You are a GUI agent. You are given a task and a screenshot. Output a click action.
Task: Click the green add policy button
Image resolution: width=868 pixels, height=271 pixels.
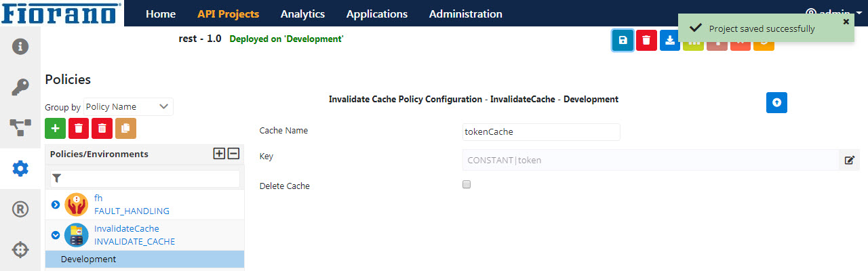pyautogui.click(x=55, y=128)
